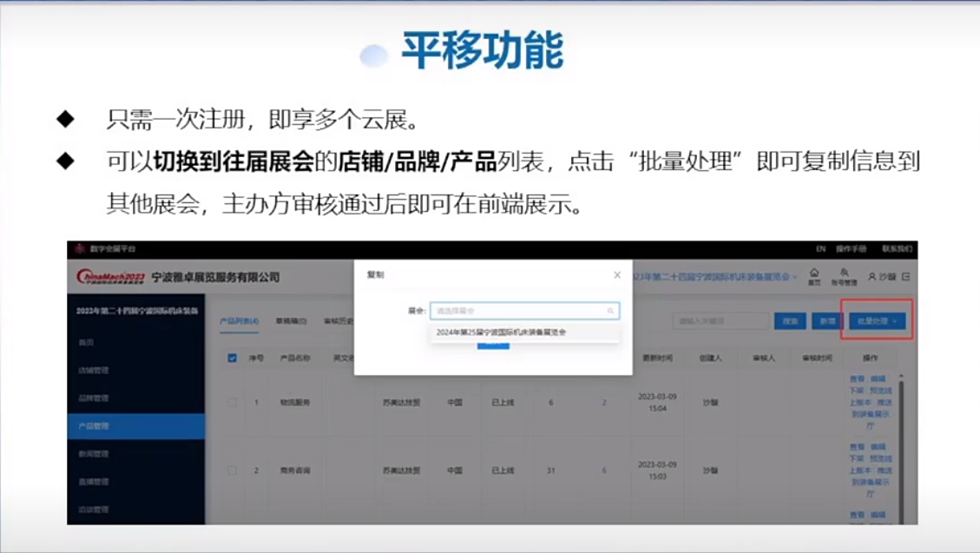Click update time 2023-03-09 15:04

coord(657,403)
